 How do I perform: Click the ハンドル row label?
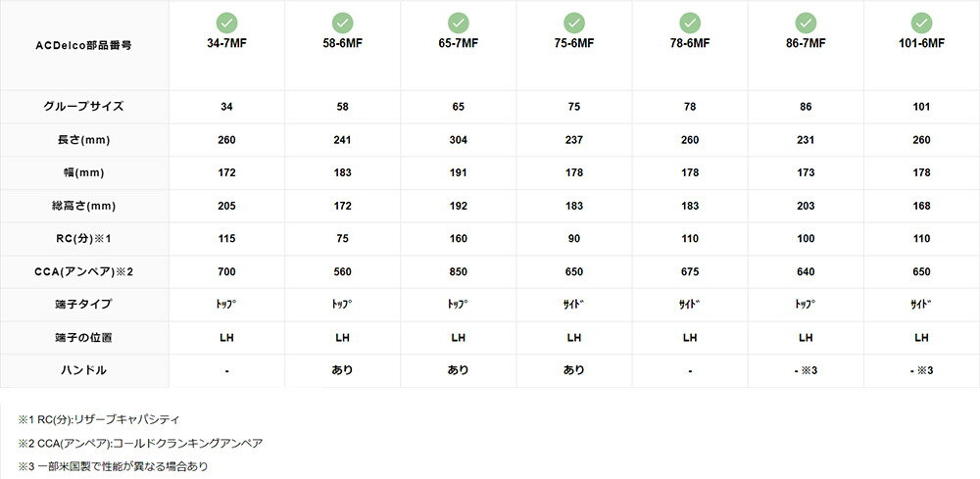click(84, 370)
